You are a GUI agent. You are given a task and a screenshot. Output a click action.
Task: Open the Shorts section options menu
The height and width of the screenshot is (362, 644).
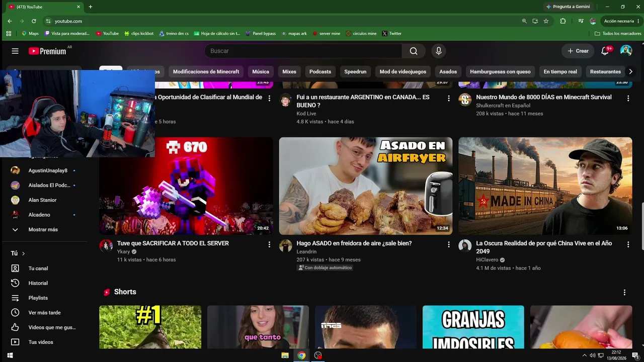624,292
